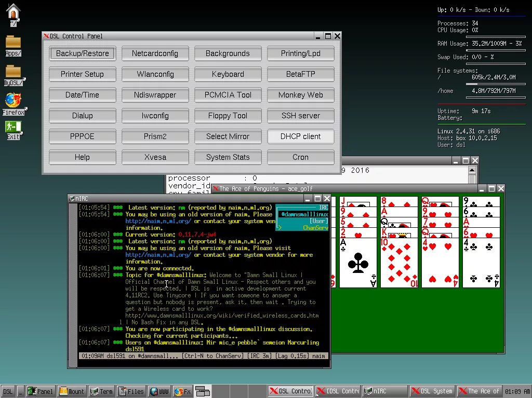Switch to nIRC taskbar entry

[x=385, y=391]
